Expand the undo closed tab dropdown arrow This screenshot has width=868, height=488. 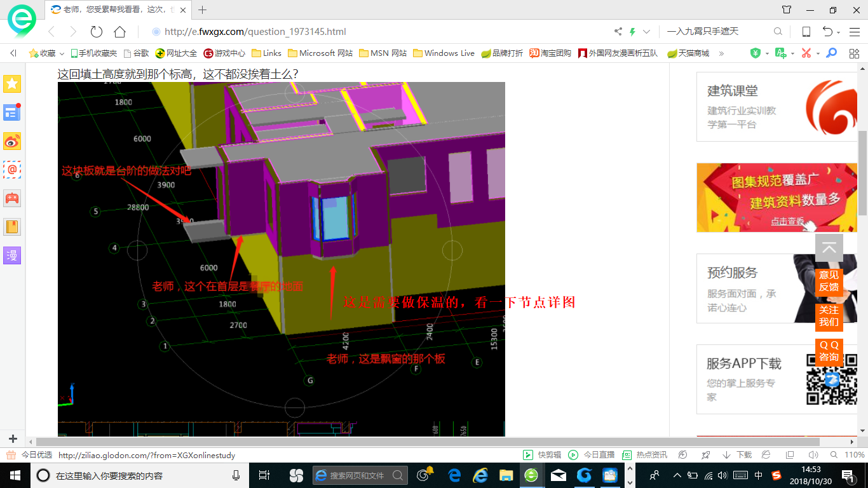coord(839,32)
